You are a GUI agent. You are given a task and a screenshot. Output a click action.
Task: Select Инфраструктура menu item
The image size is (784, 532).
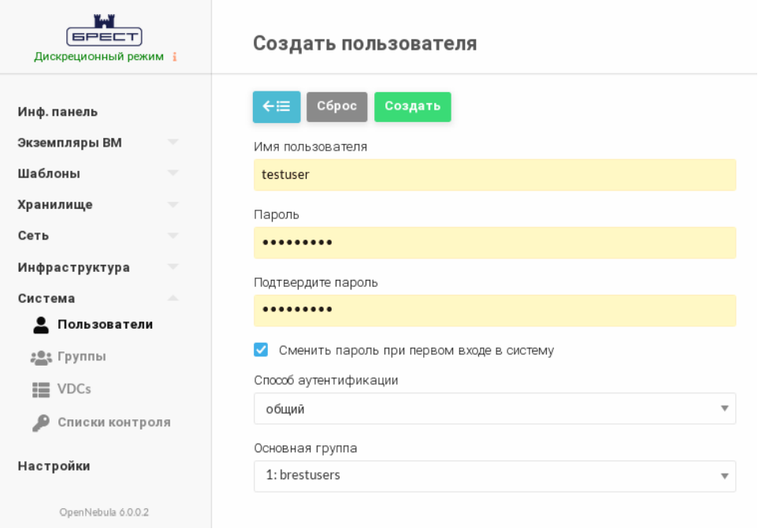(x=74, y=267)
